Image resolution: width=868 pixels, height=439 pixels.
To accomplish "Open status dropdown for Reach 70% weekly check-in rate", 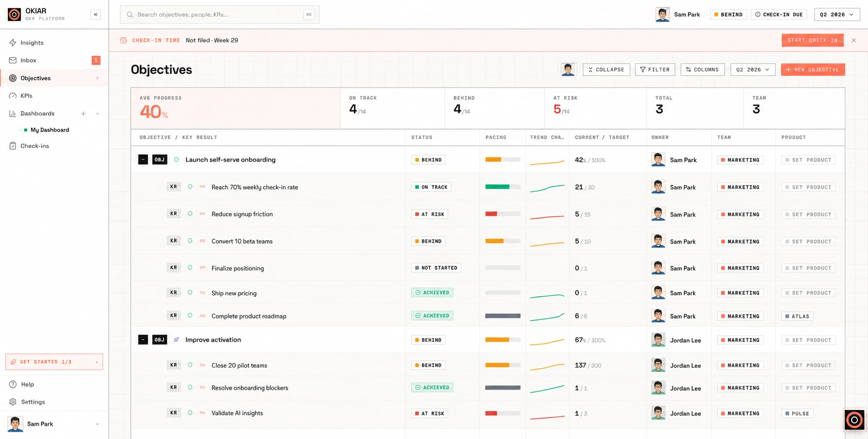I will pyautogui.click(x=432, y=187).
